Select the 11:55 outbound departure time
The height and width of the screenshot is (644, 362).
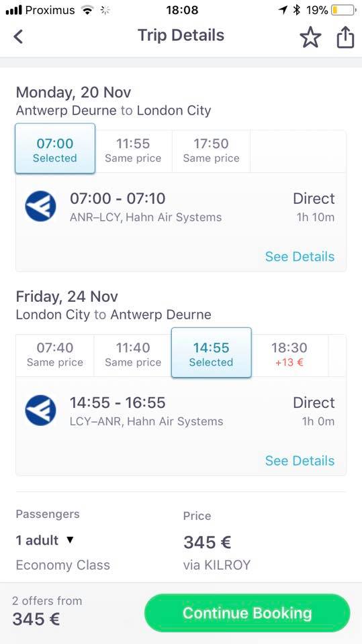point(133,150)
